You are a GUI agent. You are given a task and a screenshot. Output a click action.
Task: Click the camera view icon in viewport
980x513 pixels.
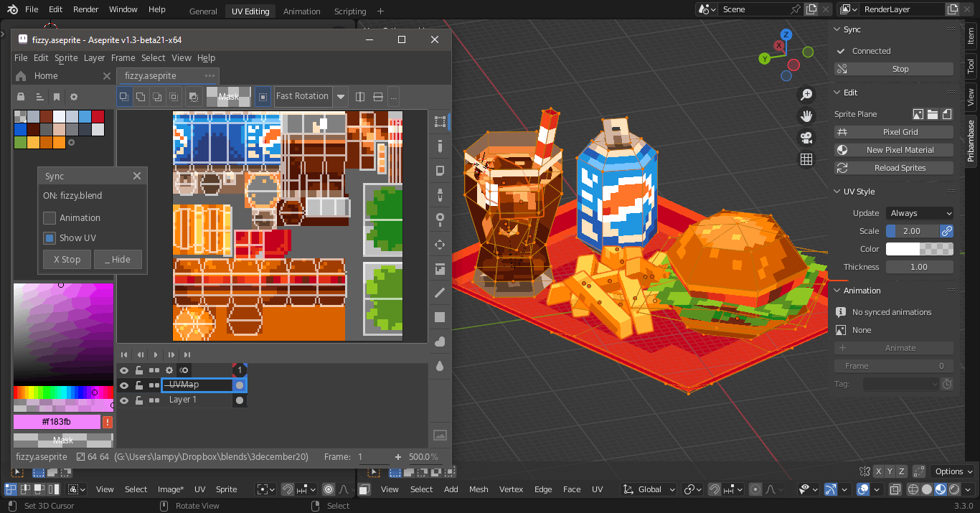(806, 138)
